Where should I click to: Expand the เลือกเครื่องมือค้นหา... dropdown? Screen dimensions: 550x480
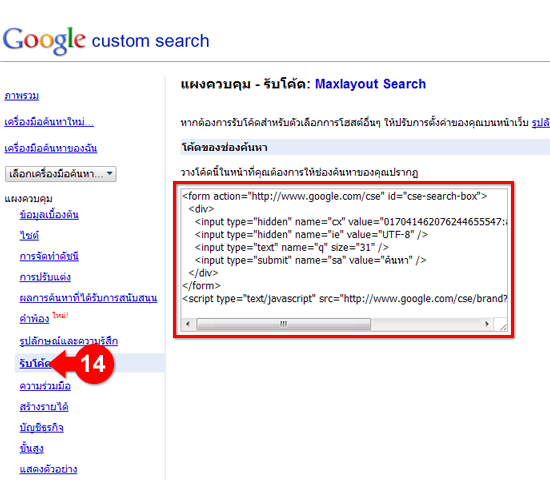click(61, 174)
